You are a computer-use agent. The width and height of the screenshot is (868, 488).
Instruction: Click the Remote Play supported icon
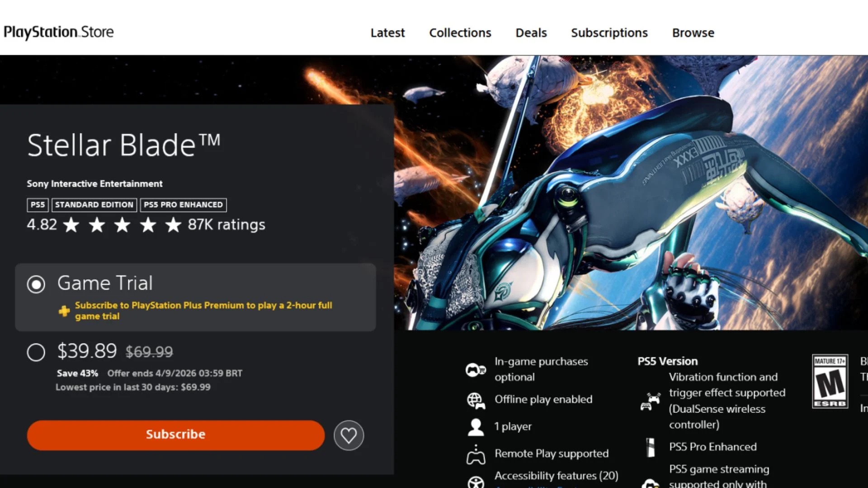[476, 455]
